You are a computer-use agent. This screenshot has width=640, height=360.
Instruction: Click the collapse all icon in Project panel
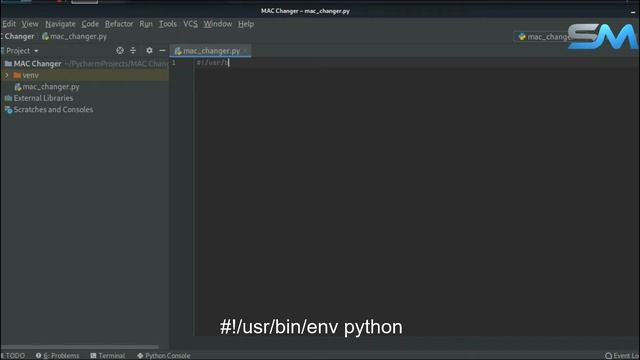coord(133,50)
